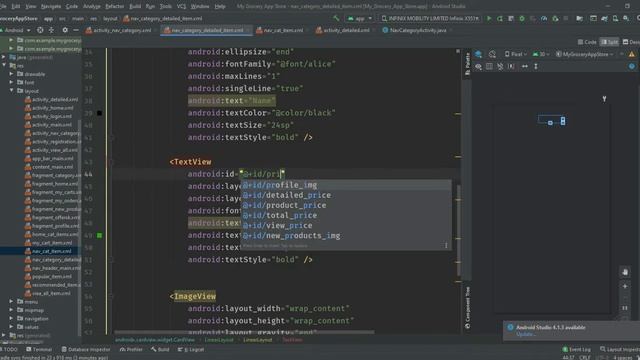
Task: Switch to Split view mode
Action: [609, 42]
